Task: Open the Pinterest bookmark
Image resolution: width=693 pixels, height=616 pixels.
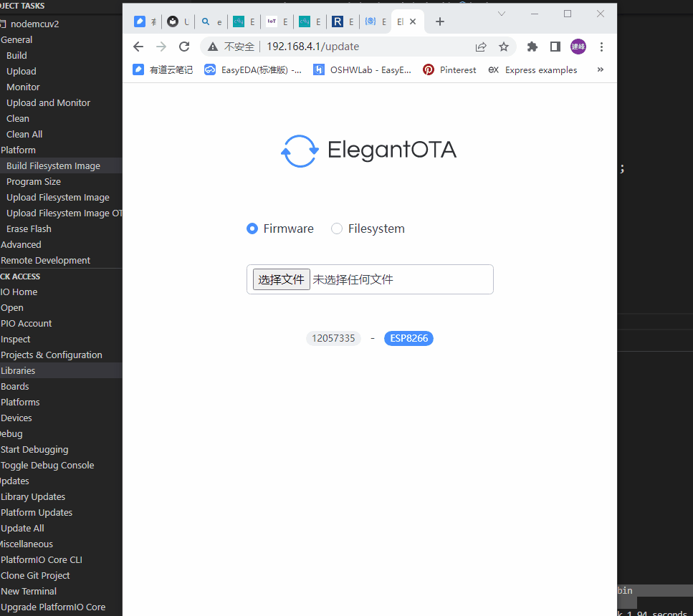Action: pyautogui.click(x=449, y=69)
